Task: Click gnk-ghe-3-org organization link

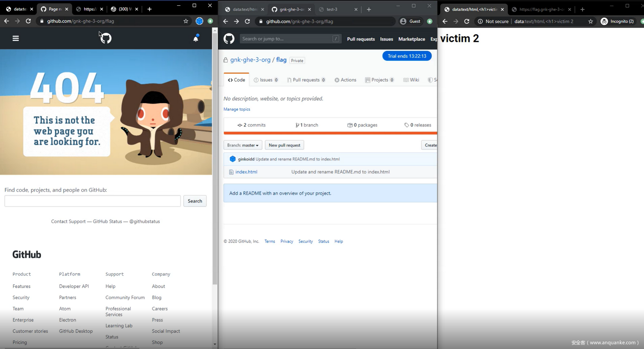Action: [250, 60]
